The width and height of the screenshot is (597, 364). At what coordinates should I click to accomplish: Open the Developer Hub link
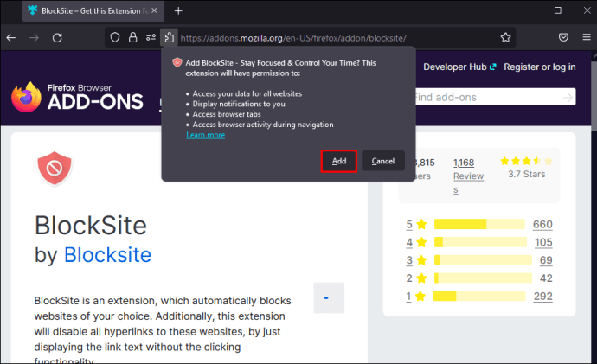[x=459, y=67]
